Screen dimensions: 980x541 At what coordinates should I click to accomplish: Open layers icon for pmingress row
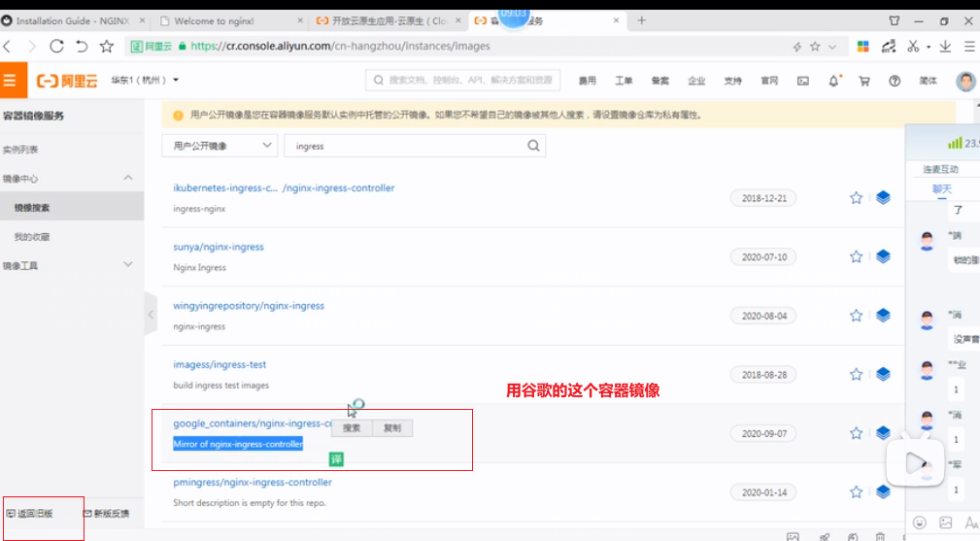click(883, 492)
